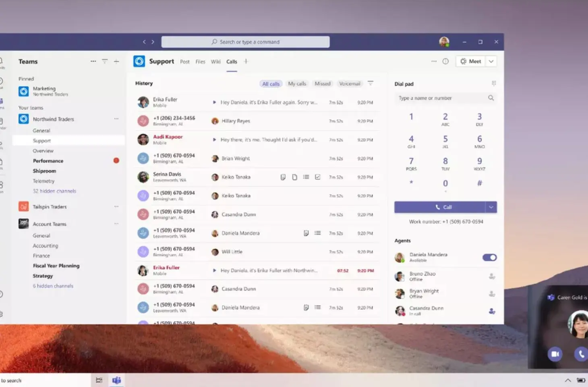
Task: Filter history by Voicemail
Action: (x=350, y=83)
